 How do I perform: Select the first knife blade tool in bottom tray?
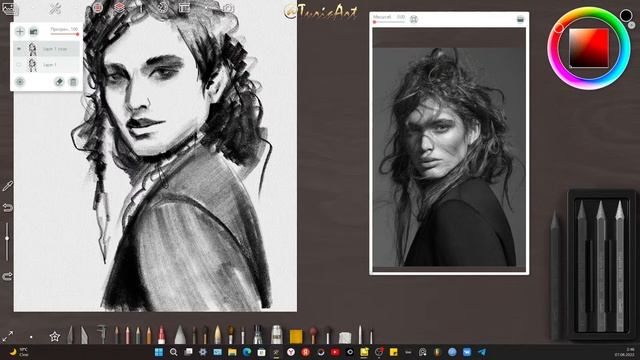71,334
